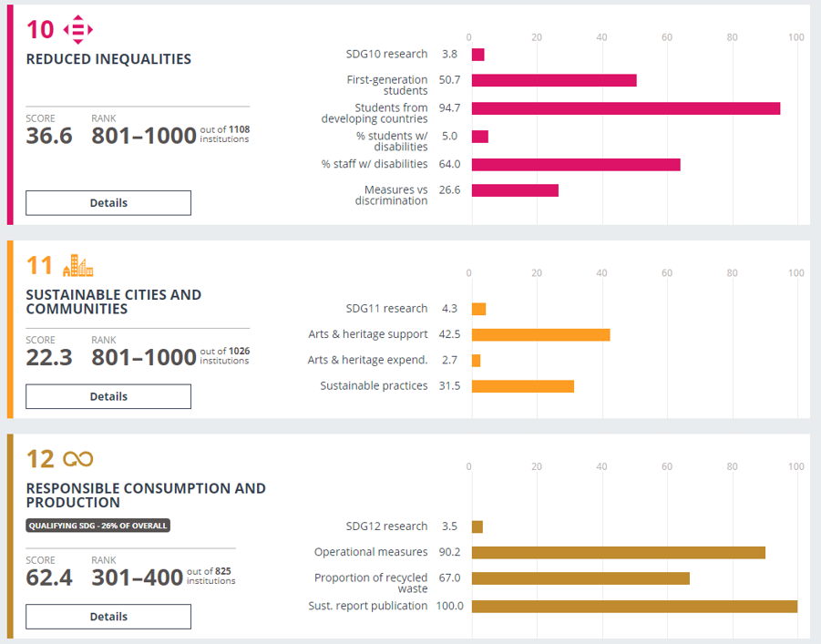Click the Measures vs discrimination bar
The width and height of the screenshot is (821, 644).
515,190
